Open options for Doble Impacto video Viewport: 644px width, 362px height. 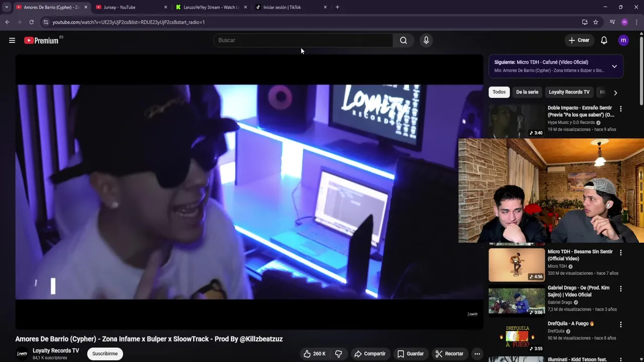click(620, 109)
